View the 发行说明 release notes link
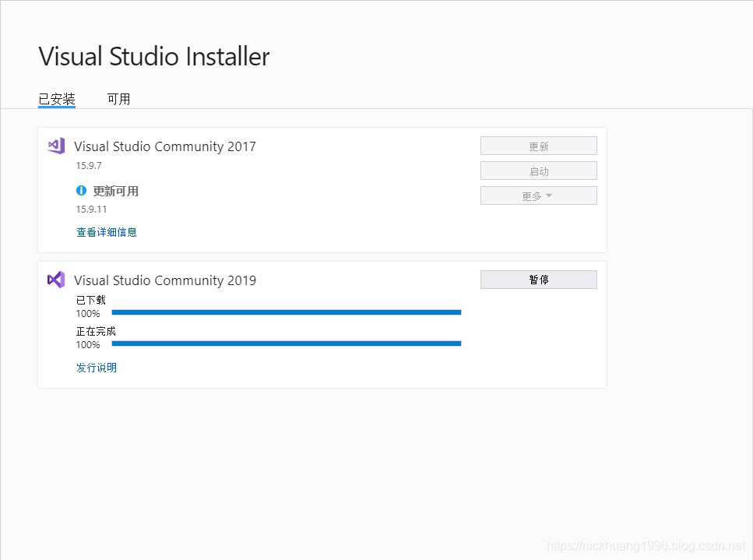Viewport: 753px width, 560px height. click(x=97, y=368)
